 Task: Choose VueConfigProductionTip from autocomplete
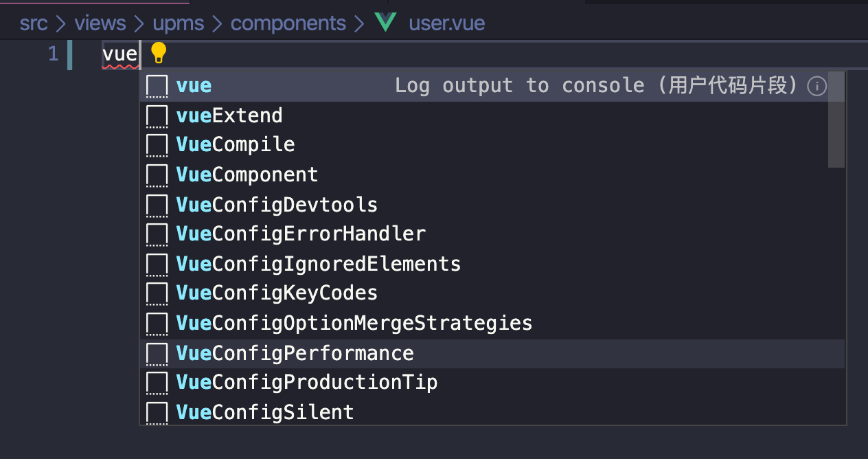pyautogui.click(x=307, y=382)
